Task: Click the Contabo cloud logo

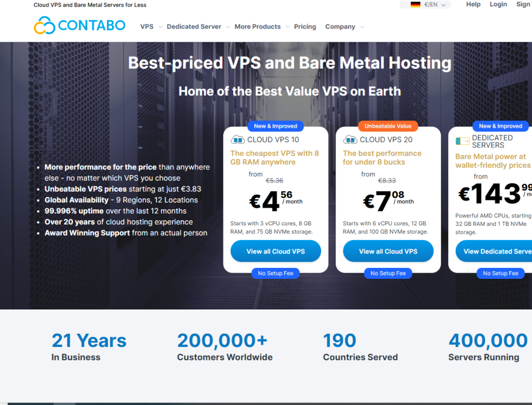Action: 45,25
